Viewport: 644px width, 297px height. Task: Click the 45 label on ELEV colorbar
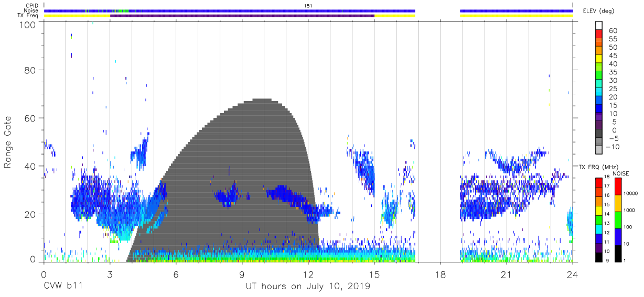[613, 56]
